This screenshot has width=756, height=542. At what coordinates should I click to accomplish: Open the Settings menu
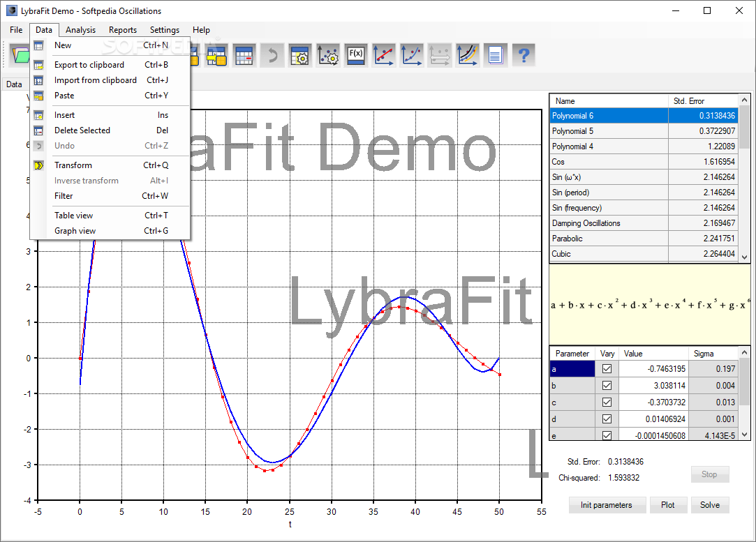pyautogui.click(x=165, y=30)
